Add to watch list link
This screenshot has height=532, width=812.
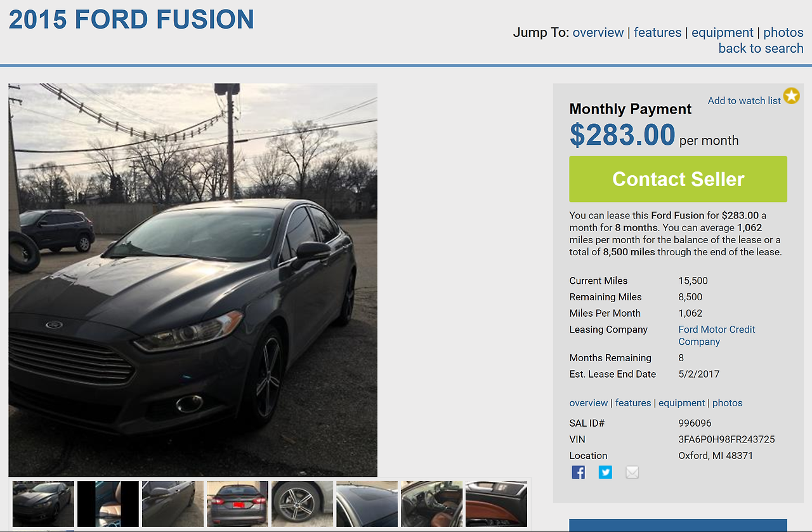coord(744,100)
